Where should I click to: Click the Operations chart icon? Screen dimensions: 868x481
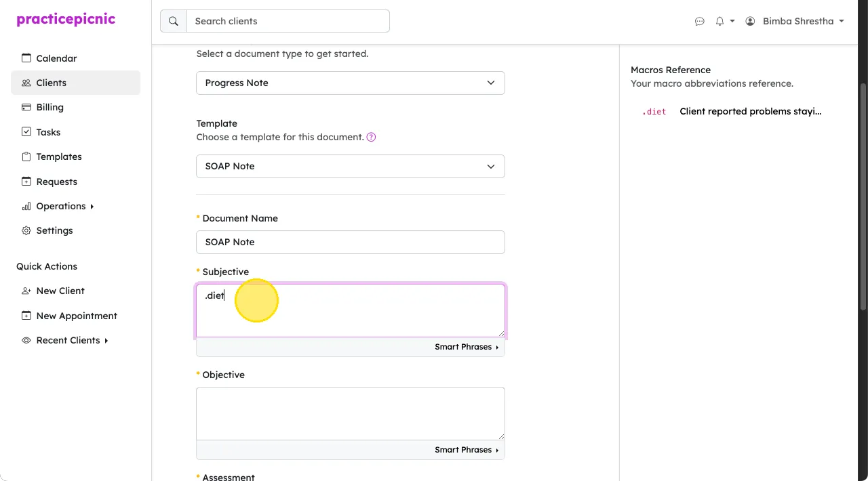pyautogui.click(x=26, y=206)
